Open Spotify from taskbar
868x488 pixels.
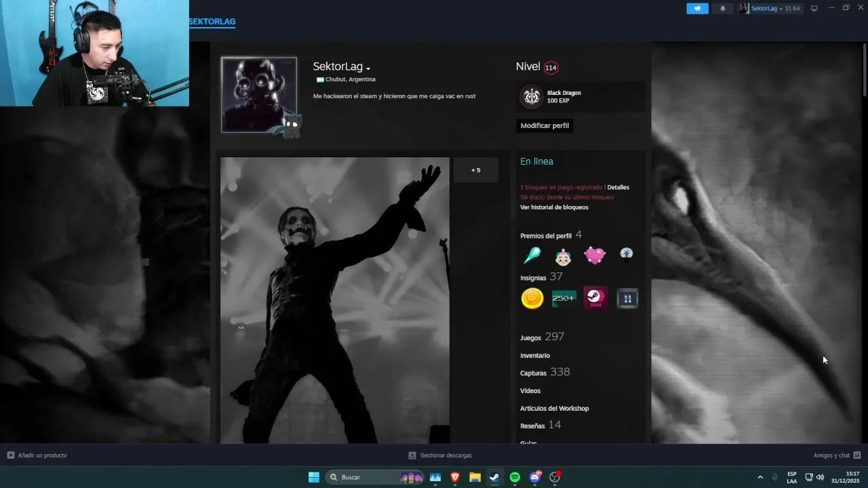point(515,477)
